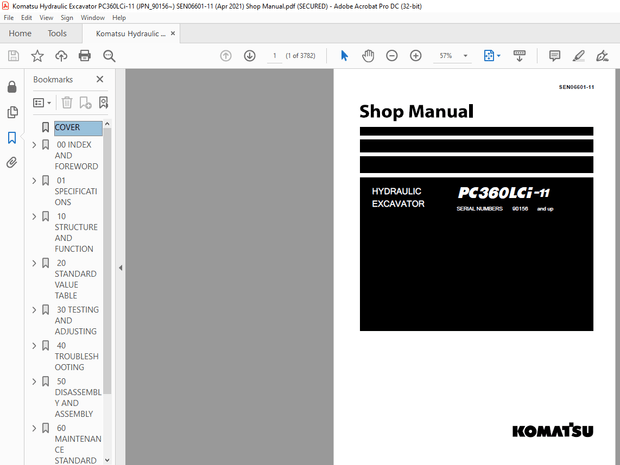Viewport: 620px width, 465px height.
Task: Expand the 50 DISASSEMBLY AND ASSEMBLY bookmark
Action: coord(34,382)
